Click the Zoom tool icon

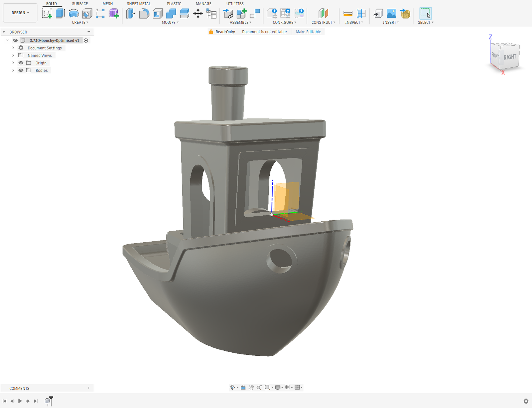point(259,387)
